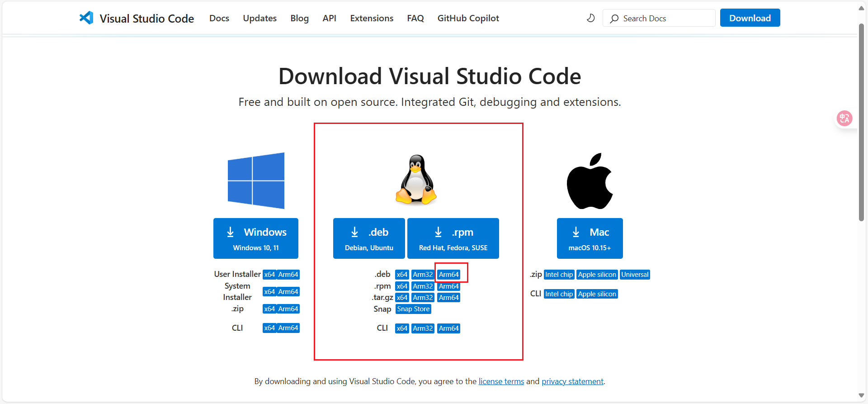Viewport: 868px width, 404px height.
Task: Open the license terms link
Action: tap(501, 381)
